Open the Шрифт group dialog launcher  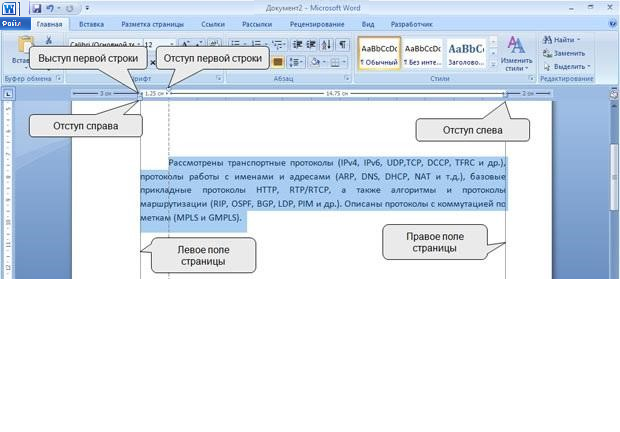219,78
